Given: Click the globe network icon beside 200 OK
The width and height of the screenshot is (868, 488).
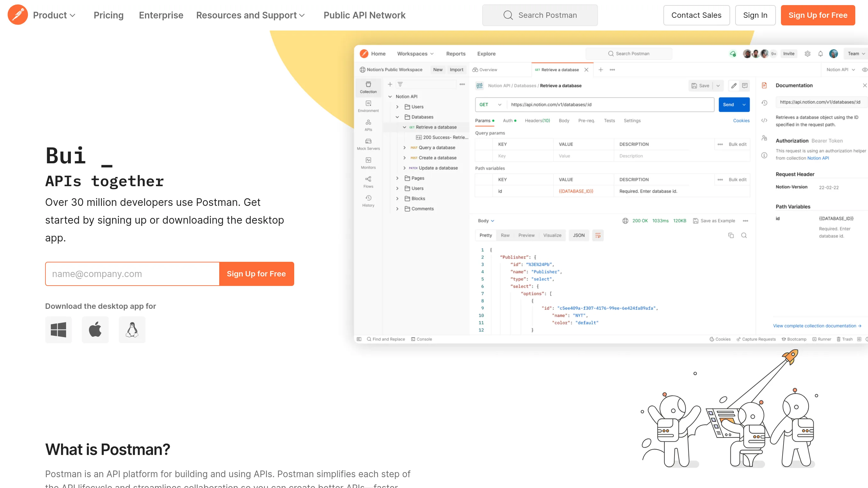Looking at the screenshot, I should [625, 221].
